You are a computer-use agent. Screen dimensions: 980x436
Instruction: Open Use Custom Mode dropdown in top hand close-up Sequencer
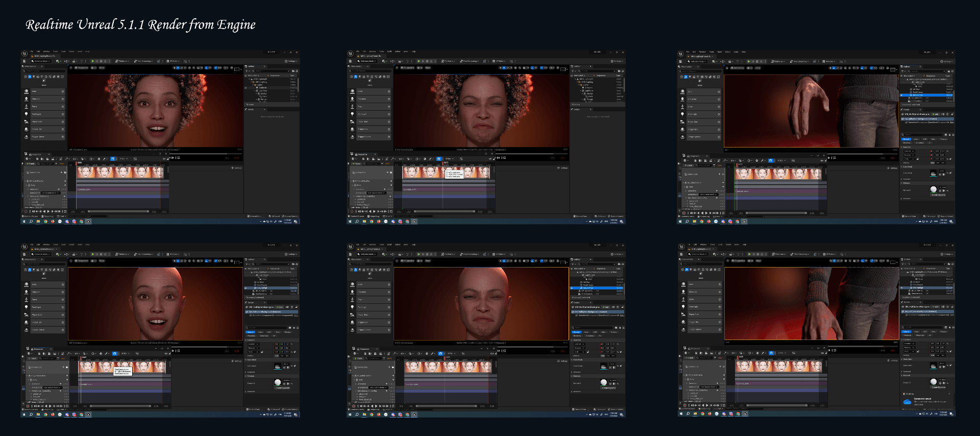click(x=708, y=195)
